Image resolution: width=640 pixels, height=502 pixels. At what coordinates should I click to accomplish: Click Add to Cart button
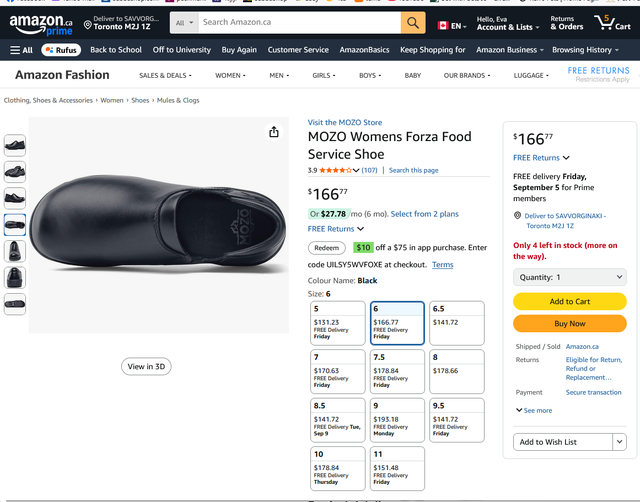569,302
